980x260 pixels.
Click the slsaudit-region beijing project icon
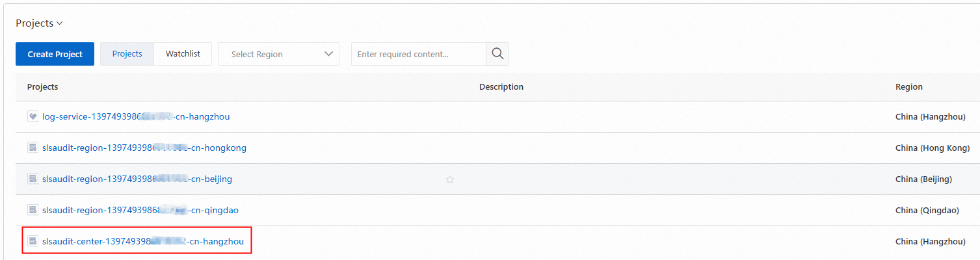[x=33, y=179]
